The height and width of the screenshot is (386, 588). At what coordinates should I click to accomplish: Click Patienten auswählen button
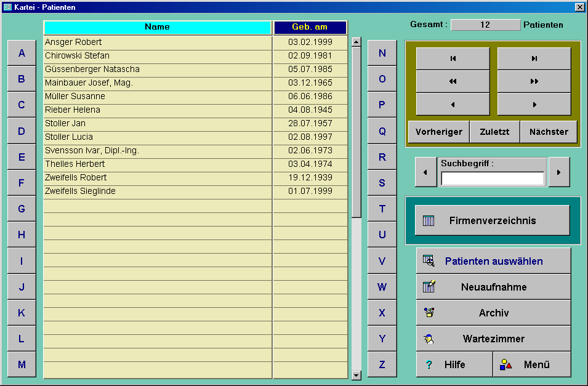tap(493, 261)
